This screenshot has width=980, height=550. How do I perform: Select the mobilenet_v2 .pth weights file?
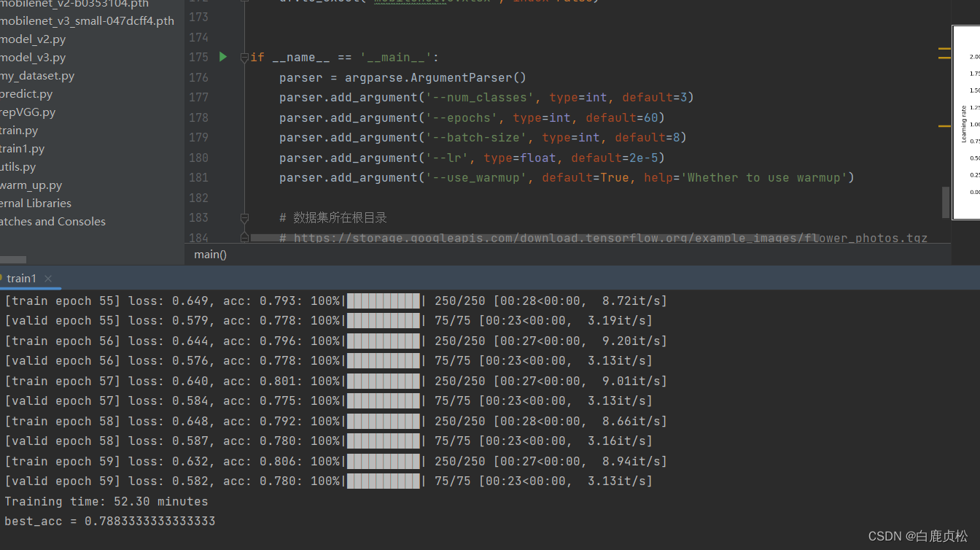[74, 4]
